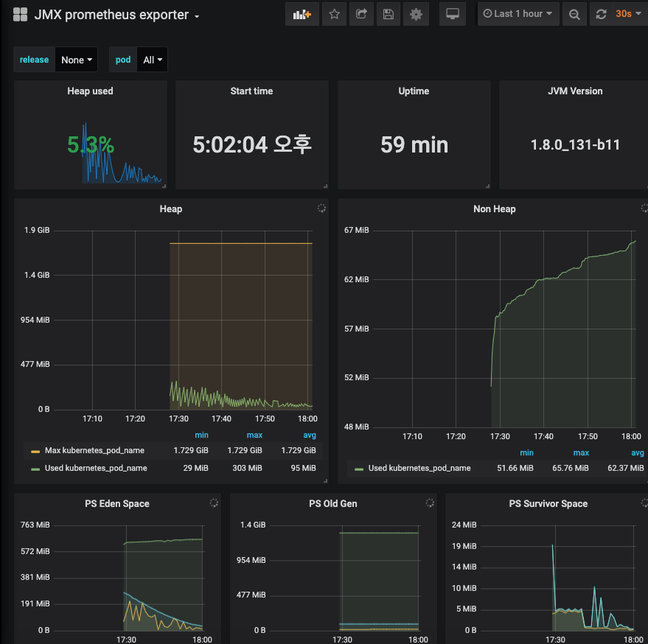Image resolution: width=648 pixels, height=644 pixels.
Task: Expand the pod All dropdown
Action: point(152,59)
